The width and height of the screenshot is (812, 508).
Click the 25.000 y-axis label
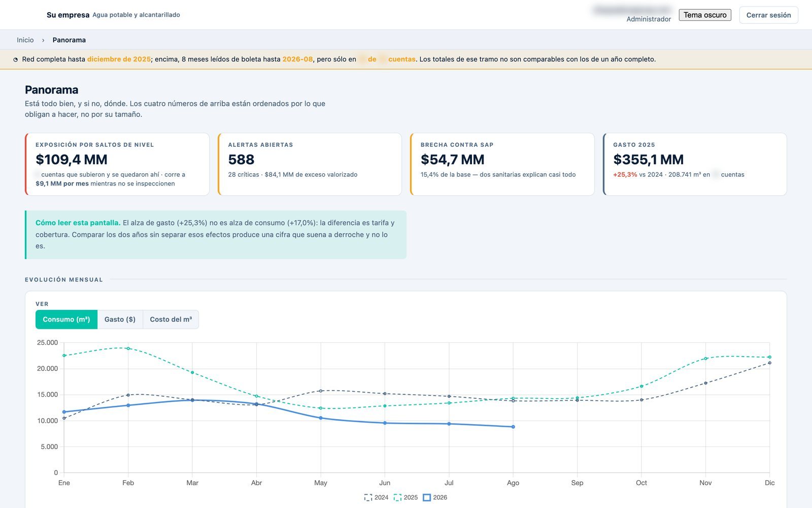pyautogui.click(x=47, y=343)
